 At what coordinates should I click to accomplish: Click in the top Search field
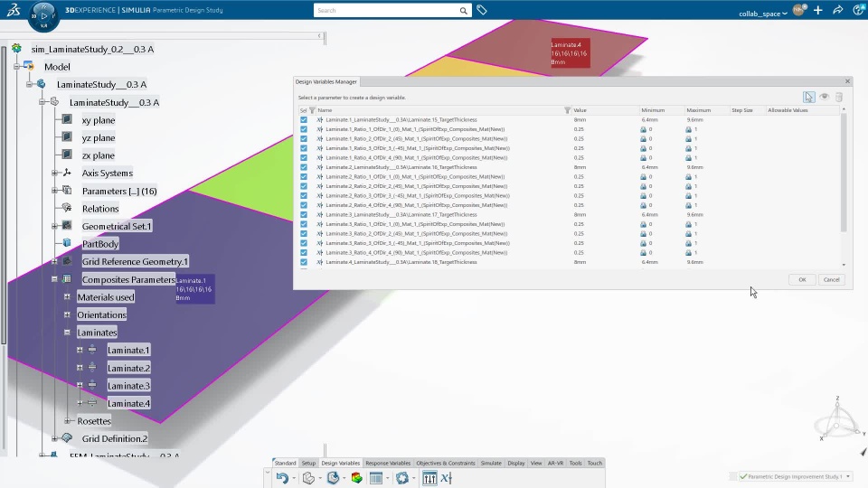point(387,11)
